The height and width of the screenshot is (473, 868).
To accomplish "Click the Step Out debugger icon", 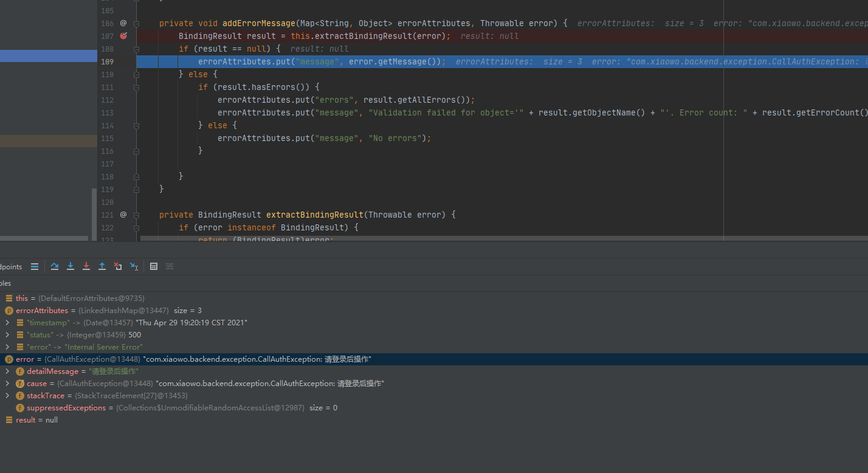I will 102,266.
